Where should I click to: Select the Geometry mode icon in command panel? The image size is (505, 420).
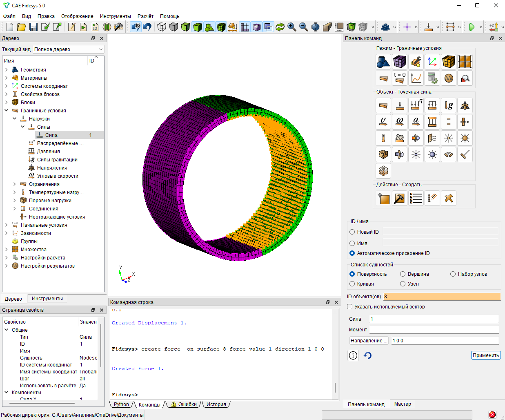coord(383,62)
